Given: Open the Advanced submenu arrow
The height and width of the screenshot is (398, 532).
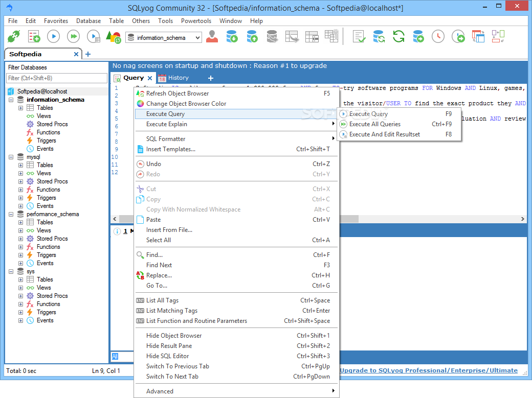Looking at the screenshot, I should pyautogui.click(x=333, y=391).
